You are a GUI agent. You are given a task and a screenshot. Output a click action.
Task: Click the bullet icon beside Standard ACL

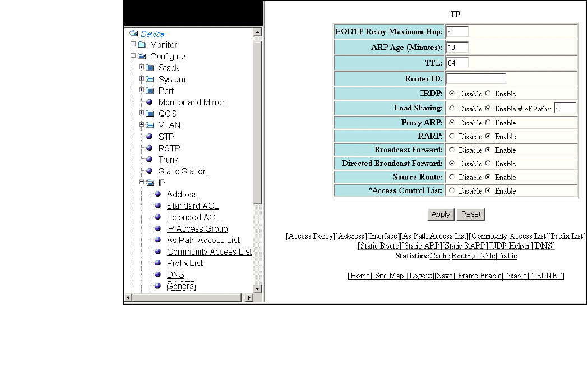coord(158,206)
